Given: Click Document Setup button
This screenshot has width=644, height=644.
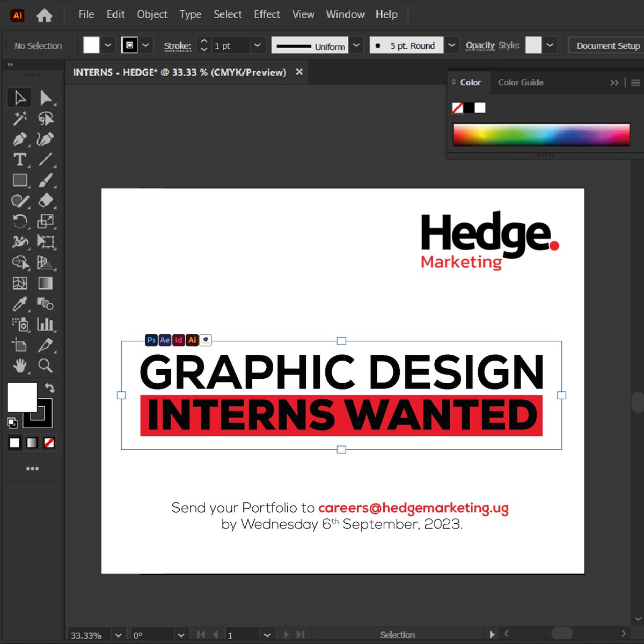Looking at the screenshot, I should tap(608, 46).
